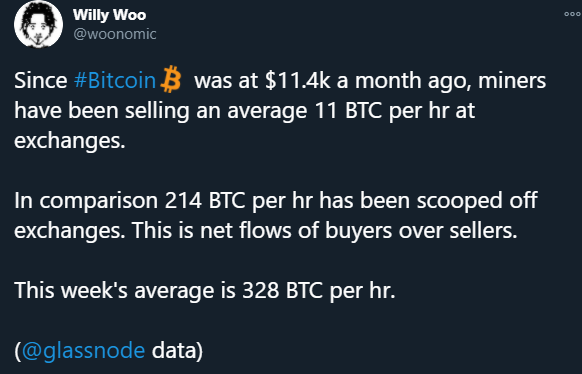Click the word "Since" starting the tweet

40,81
